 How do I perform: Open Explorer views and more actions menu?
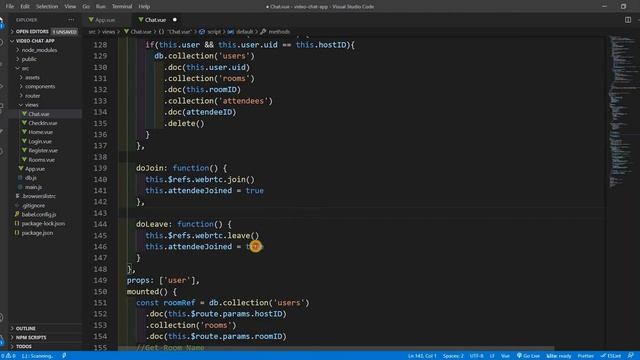click(71, 20)
